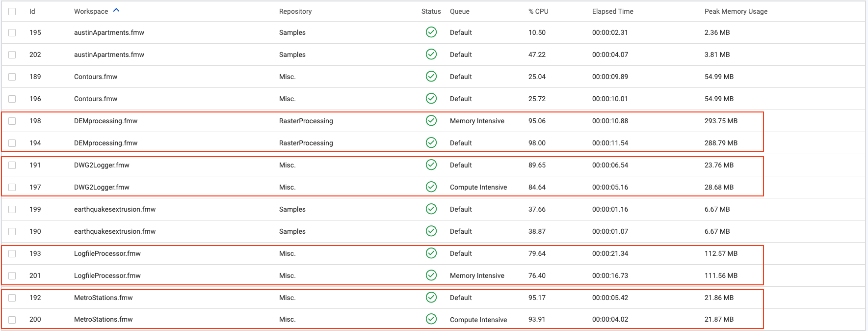The image size is (868, 331).
Task: Click the success status icon for job 195
Action: pos(431,32)
